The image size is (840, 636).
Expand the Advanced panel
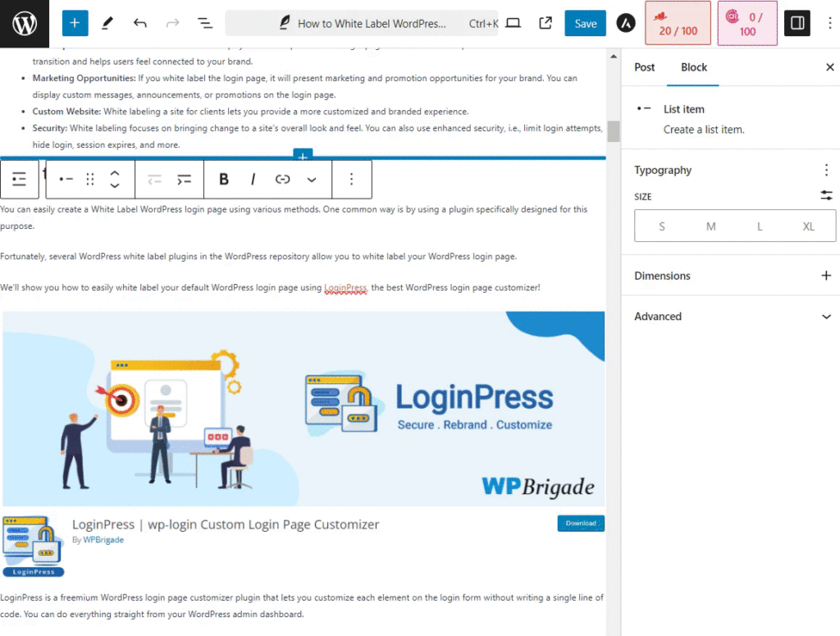coord(730,316)
